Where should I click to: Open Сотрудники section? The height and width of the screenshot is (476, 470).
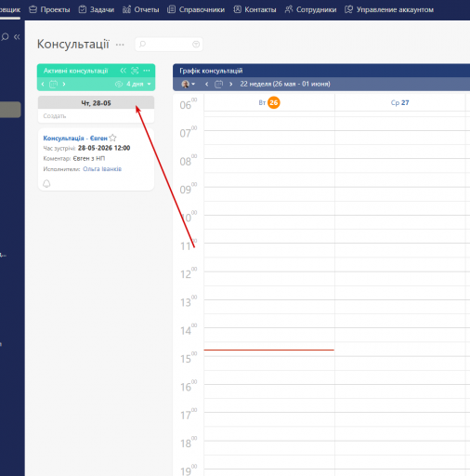[310, 9]
